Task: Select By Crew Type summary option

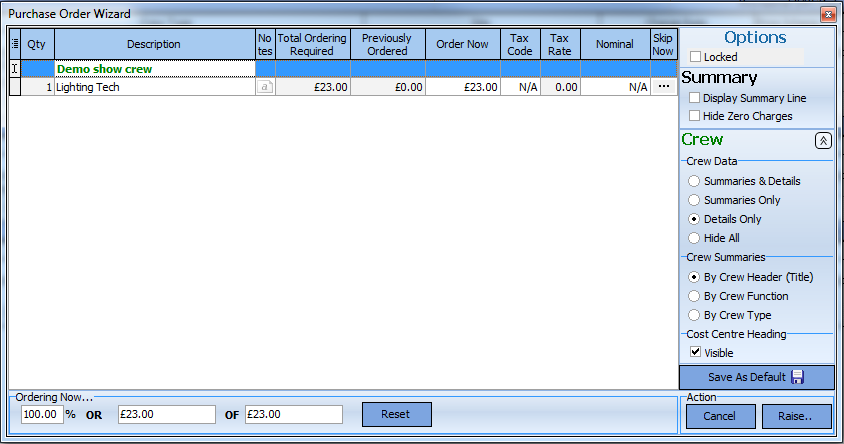Action: pyautogui.click(x=695, y=315)
